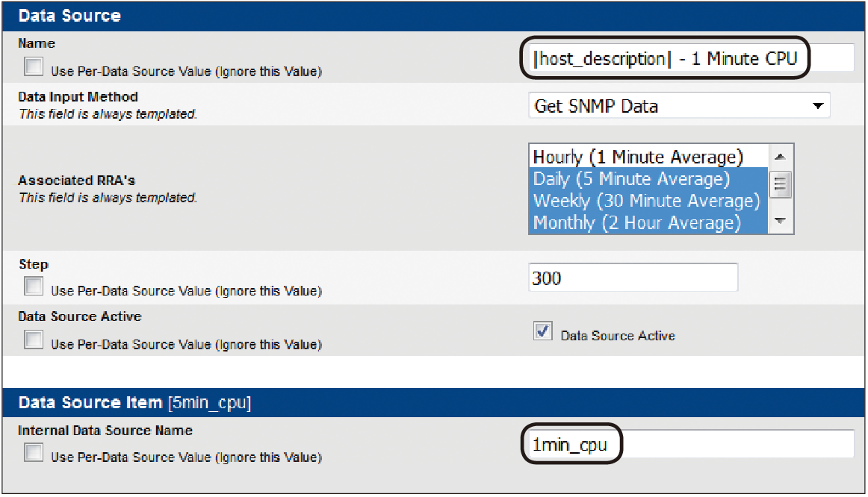This screenshot has width=868, height=497.
Task: Select Weekly (30 Minute Average) in RRA list
Action: click(x=648, y=200)
